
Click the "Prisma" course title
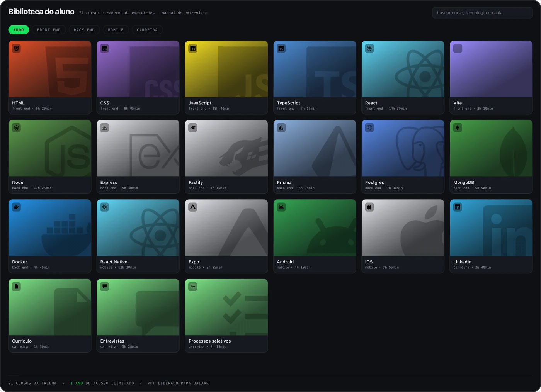284,183
